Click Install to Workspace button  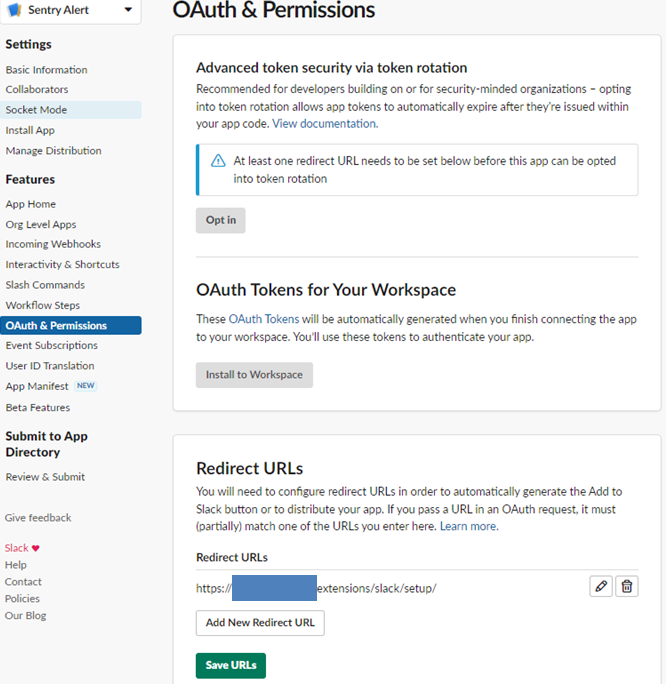coord(254,375)
